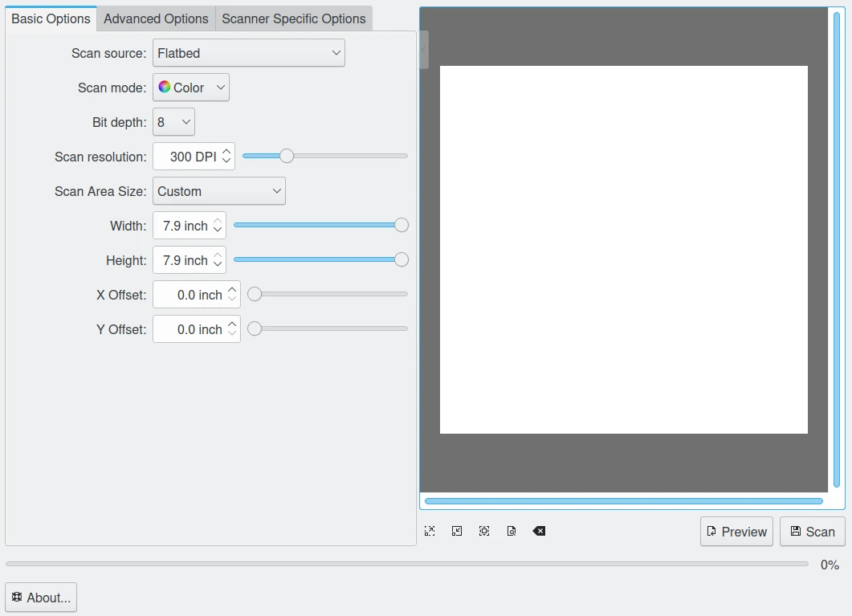Screen dimensions: 852x616
Task: Click the zoom in preview icon
Action: click(430, 531)
